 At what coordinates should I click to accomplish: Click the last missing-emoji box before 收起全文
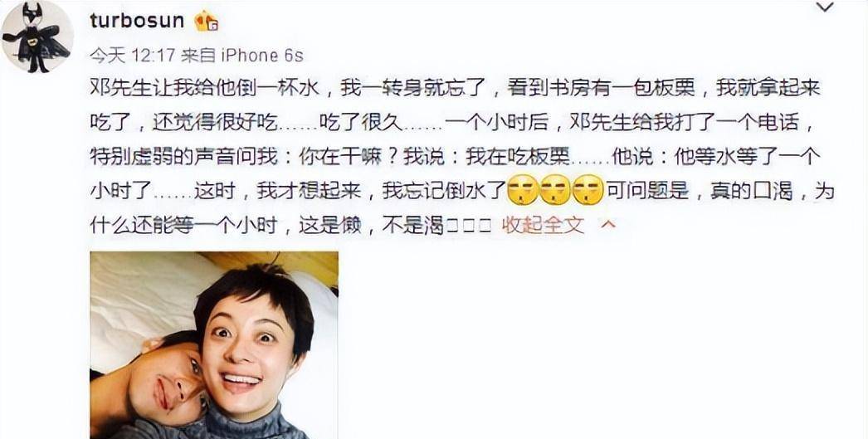(x=485, y=226)
